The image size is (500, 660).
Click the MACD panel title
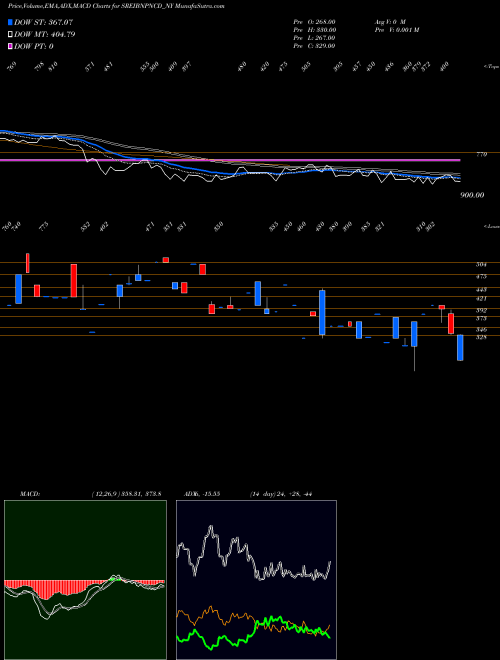point(30,494)
